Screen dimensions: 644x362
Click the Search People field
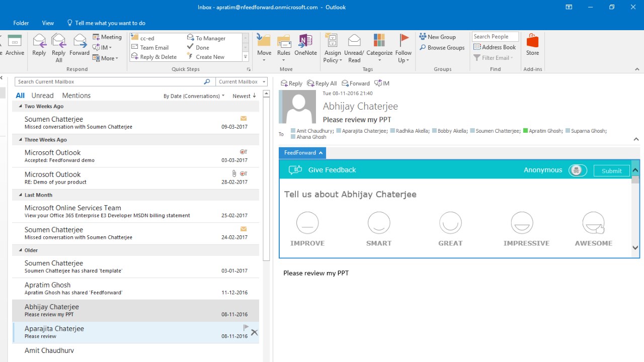tap(495, 37)
